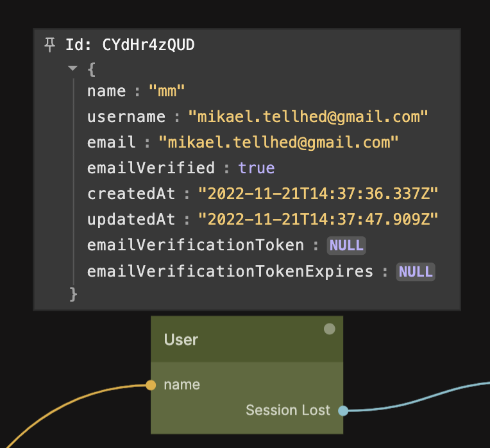Viewport: 490px width, 448px height.
Task: Click the email value string
Action: tap(278, 142)
